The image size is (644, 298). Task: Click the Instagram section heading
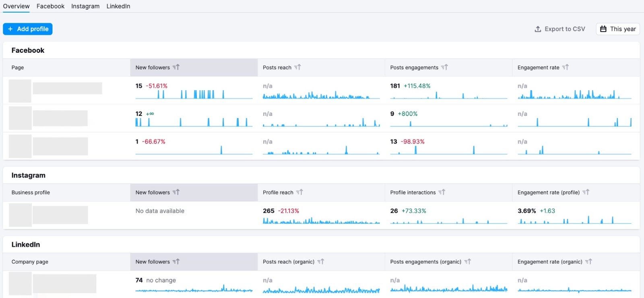coord(28,175)
